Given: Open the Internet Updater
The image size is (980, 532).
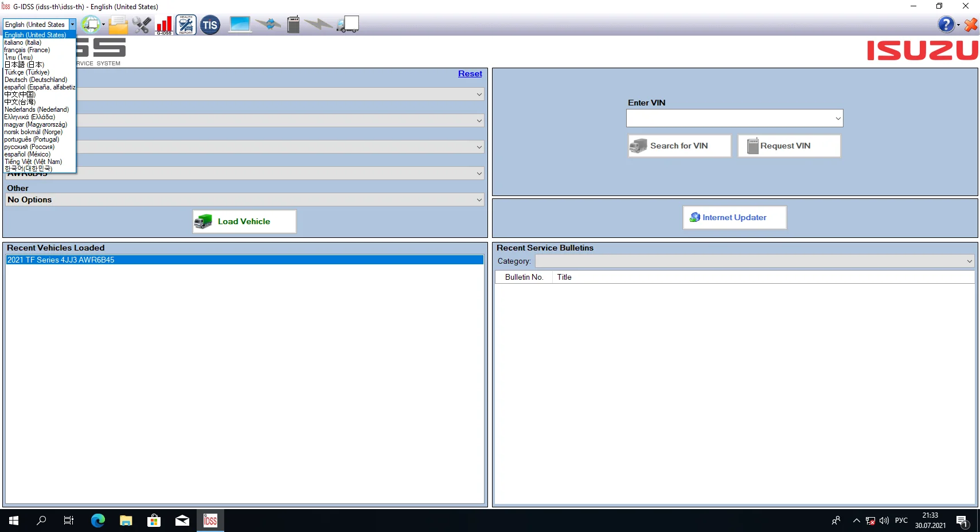Looking at the screenshot, I should point(735,217).
